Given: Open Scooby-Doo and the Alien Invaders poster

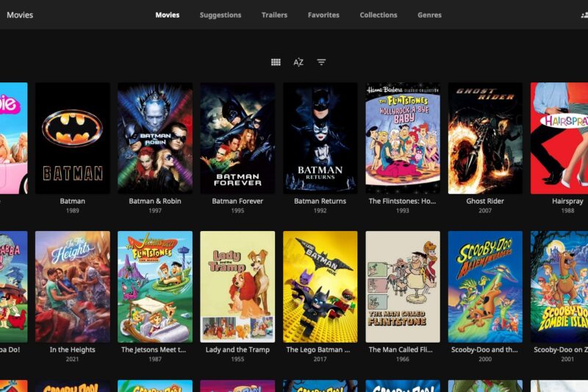Looking at the screenshot, I should click(x=485, y=287).
